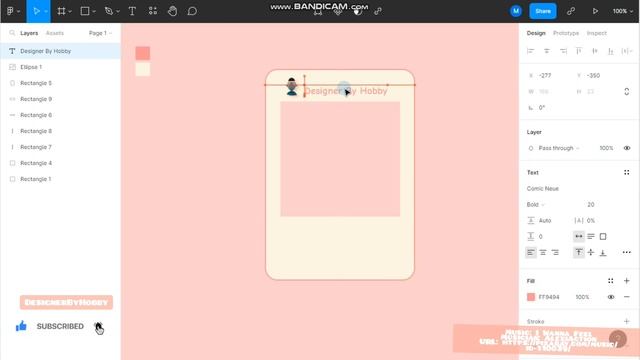Switch to the Prototype tab
Viewport: 640px width, 360px height.
click(x=566, y=33)
